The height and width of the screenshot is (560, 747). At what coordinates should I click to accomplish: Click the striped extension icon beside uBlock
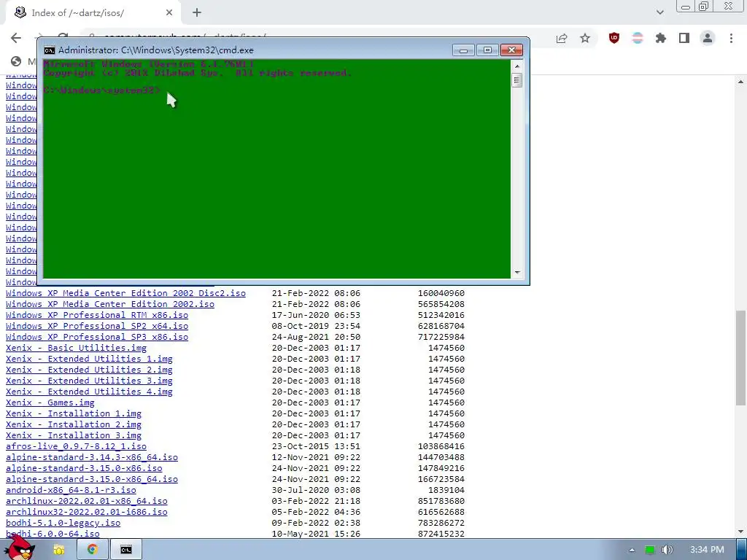click(x=638, y=38)
